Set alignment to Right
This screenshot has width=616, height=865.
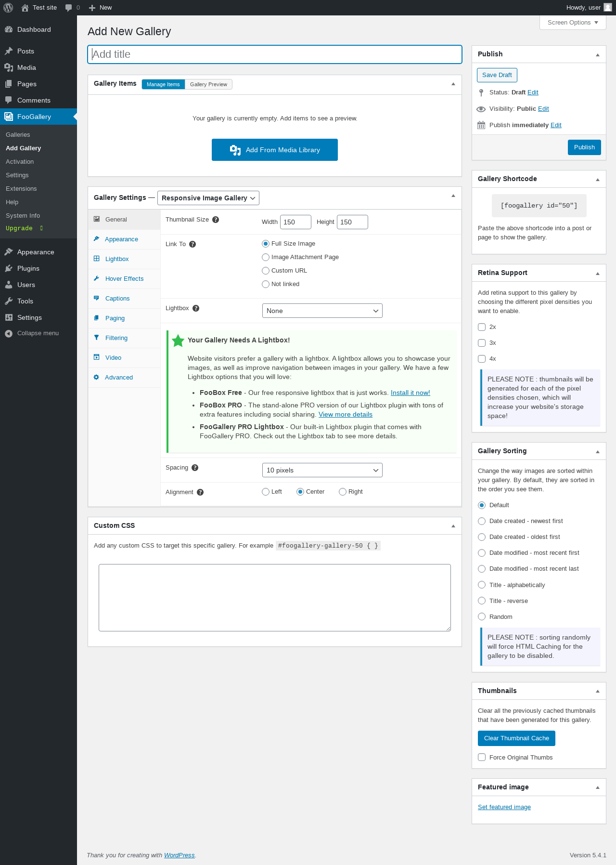[x=343, y=492]
